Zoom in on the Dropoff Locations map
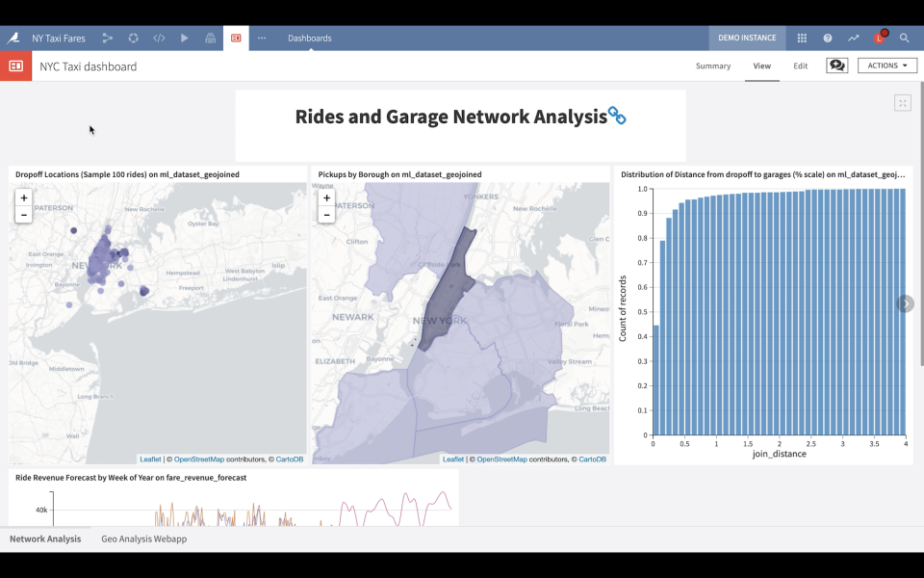This screenshot has width=924, height=578. (23, 197)
